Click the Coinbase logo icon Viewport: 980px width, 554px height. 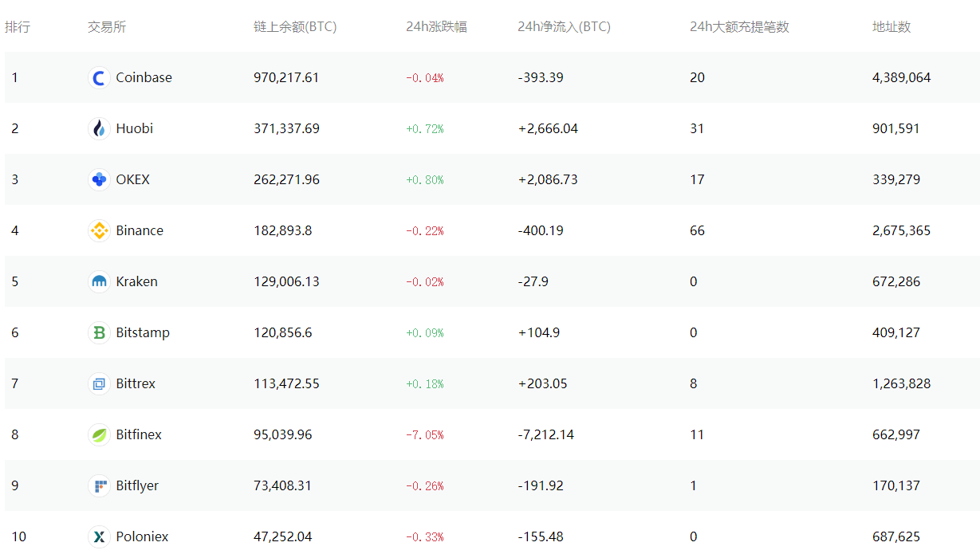point(99,78)
